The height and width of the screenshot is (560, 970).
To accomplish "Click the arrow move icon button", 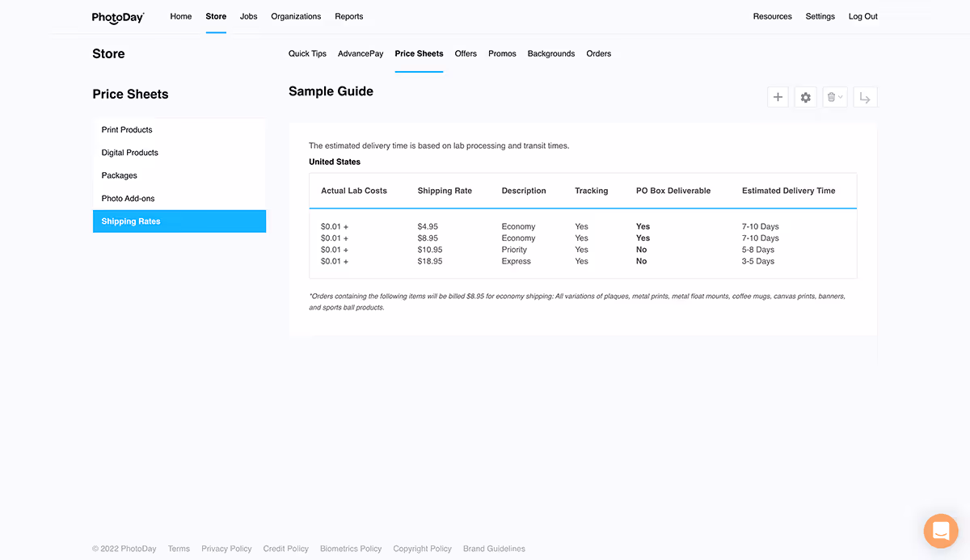I will tap(865, 98).
